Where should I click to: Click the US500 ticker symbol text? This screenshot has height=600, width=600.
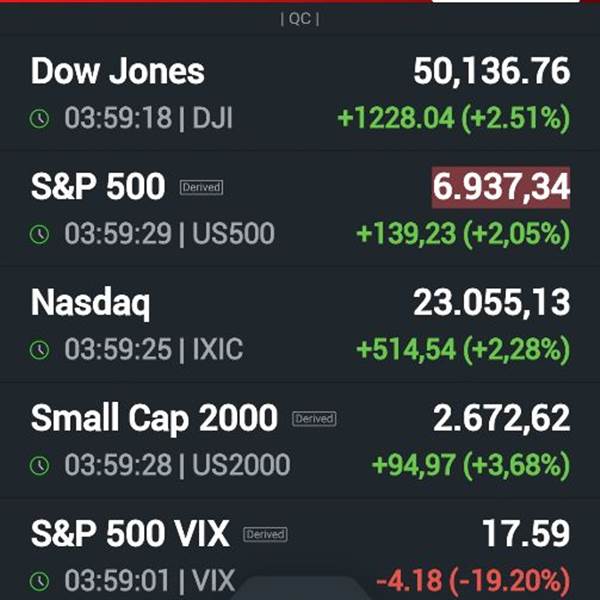click(x=233, y=234)
